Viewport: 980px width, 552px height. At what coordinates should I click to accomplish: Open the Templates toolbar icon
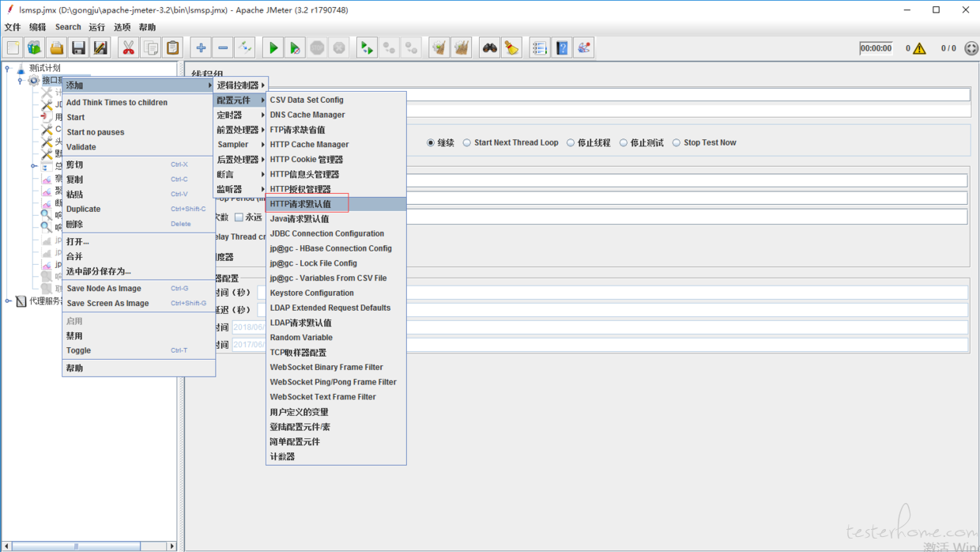[34, 48]
